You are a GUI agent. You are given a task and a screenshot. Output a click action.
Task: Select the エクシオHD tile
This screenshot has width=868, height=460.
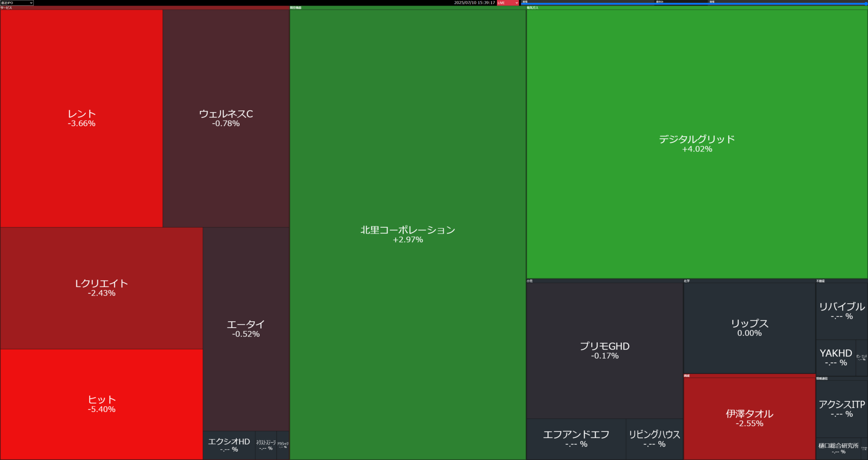229,445
